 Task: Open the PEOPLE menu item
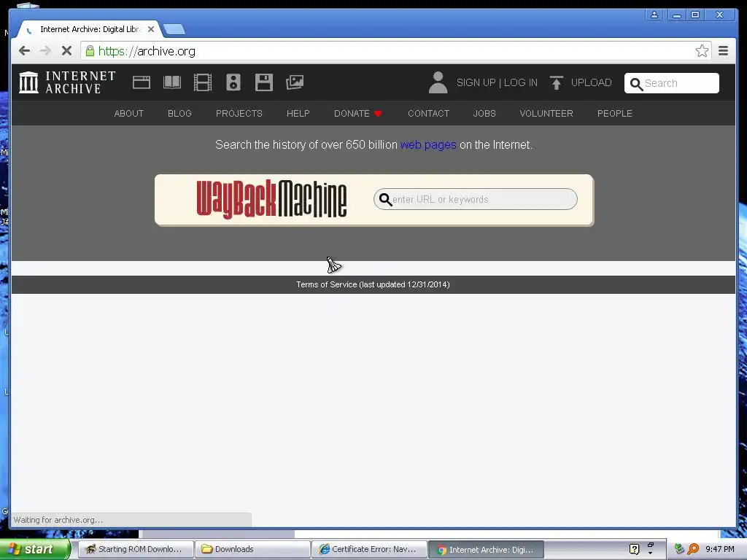pyautogui.click(x=614, y=113)
